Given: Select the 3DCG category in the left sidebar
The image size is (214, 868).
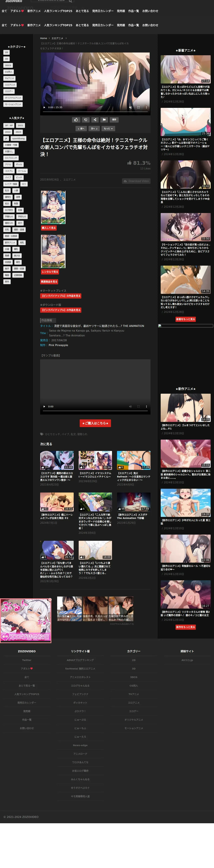Looking at the screenshot, I should pos(8,65).
